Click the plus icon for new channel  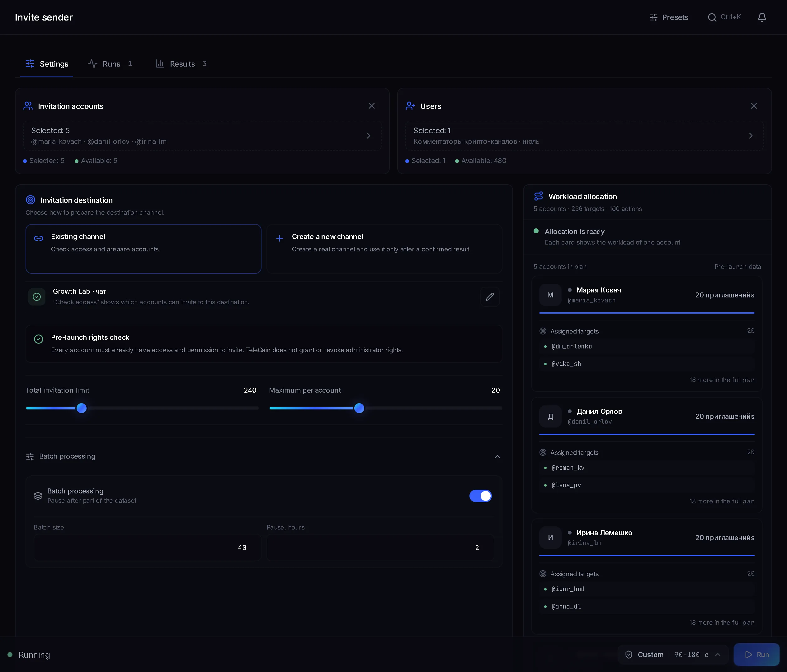click(x=280, y=238)
